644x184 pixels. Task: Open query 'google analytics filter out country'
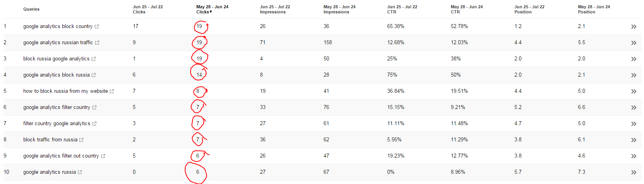click(61, 156)
